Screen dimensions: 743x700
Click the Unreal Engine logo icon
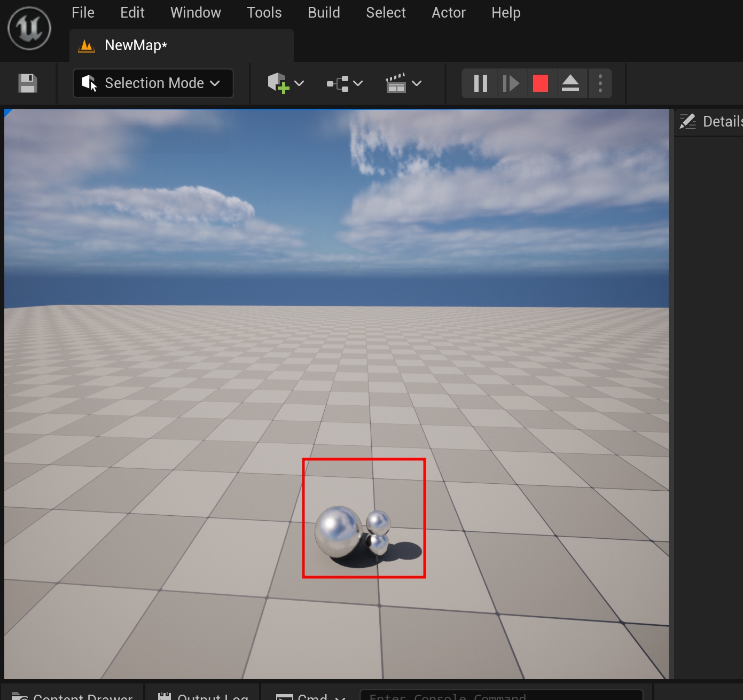(29, 28)
